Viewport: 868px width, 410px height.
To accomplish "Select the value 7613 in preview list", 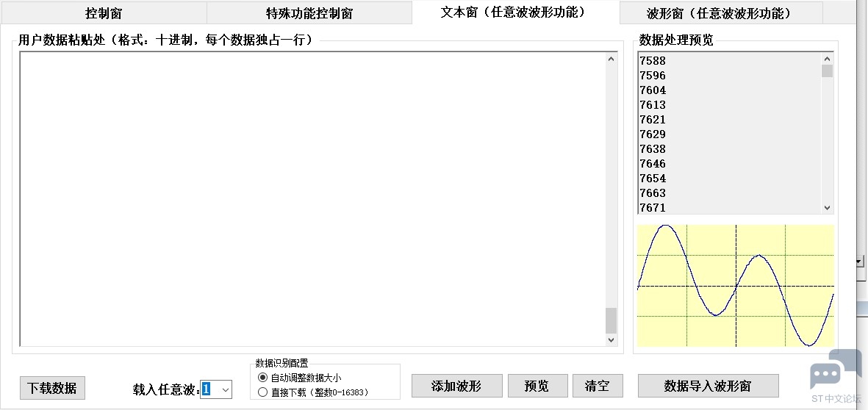I will pyautogui.click(x=653, y=105).
